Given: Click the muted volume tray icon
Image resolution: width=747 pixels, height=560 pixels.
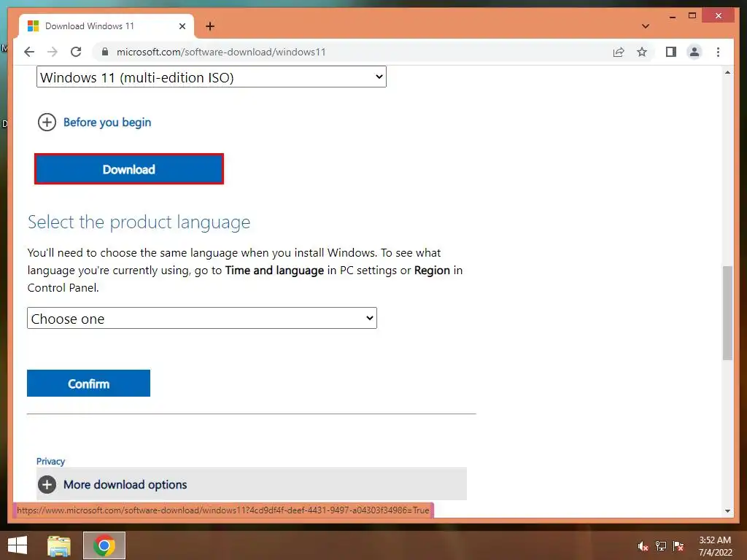Looking at the screenshot, I should pyautogui.click(x=643, y=546).
